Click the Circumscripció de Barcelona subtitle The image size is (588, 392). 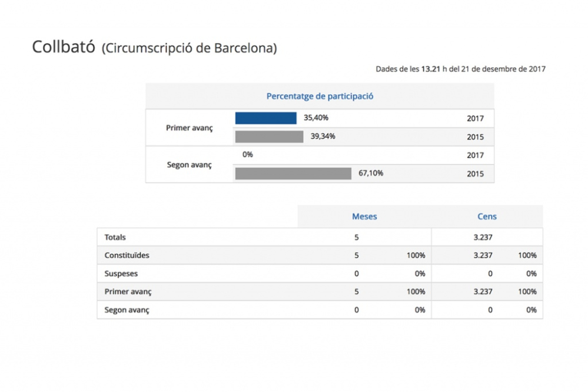190,48
